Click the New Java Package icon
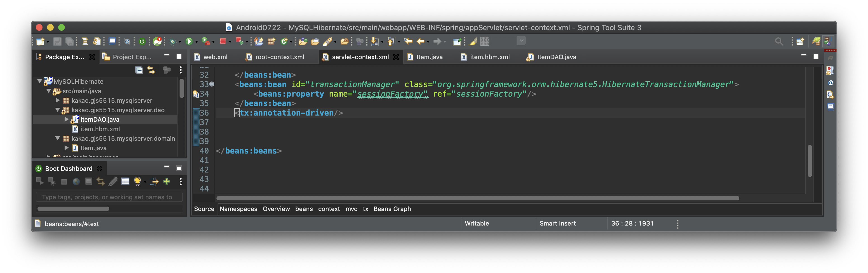868x273 pixels. click(x=271, y=41)
